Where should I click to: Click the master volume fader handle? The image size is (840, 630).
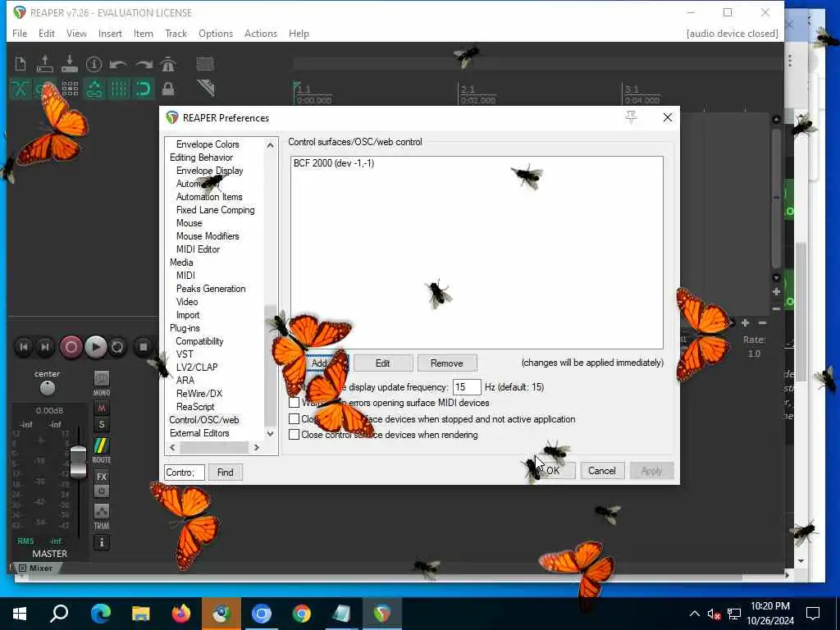tap(78, 462)
